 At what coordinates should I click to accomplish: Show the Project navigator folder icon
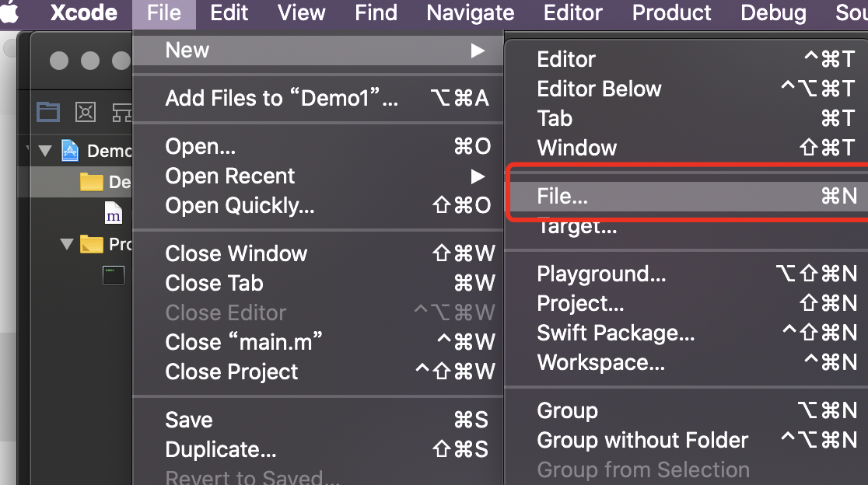(48, 112)
